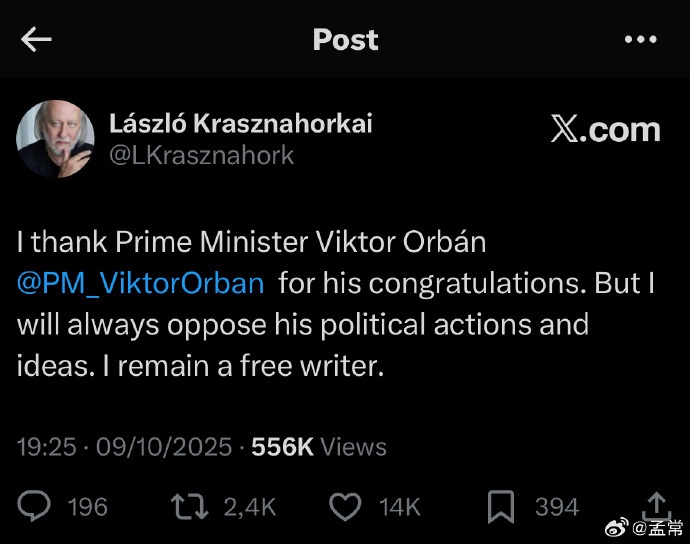Image resolution: width=690 pixels, height=544 pixels.
Task: Open the three-dot more options menu
Action: coord(640,39)
